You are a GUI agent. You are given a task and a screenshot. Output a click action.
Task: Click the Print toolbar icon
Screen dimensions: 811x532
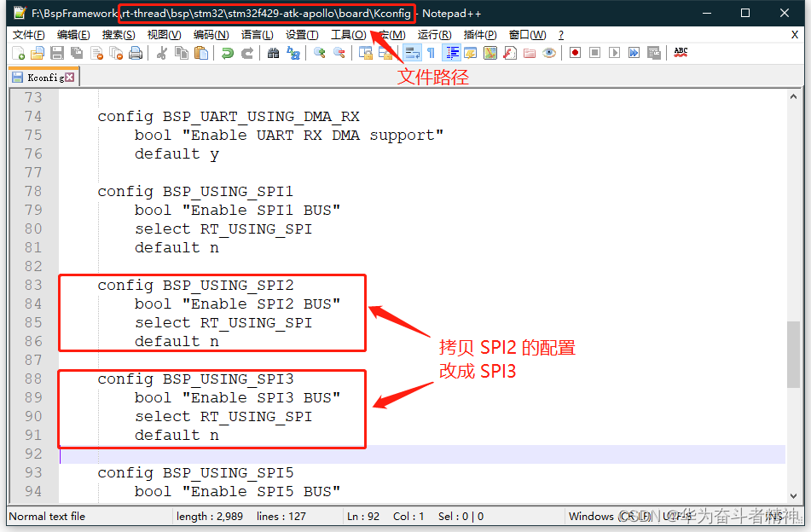point(135,52)
